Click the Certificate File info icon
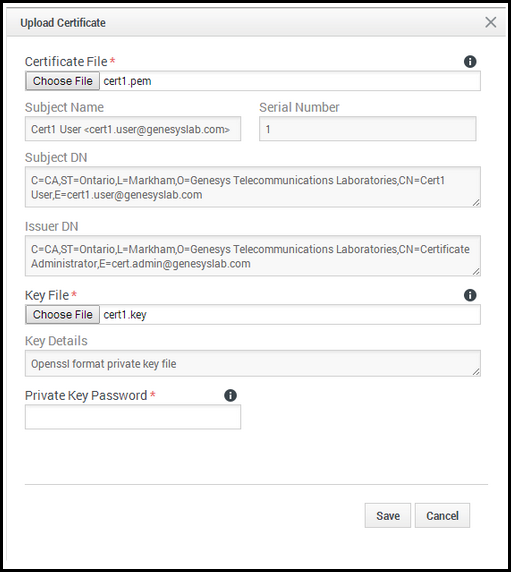The width and height of the screenshot is (511, 572). [x=470, y=62]
